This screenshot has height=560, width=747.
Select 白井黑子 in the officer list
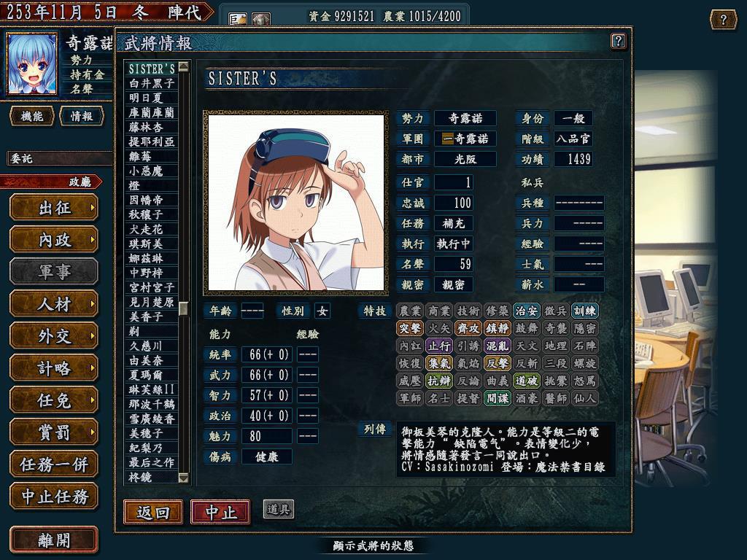[152, 83]
